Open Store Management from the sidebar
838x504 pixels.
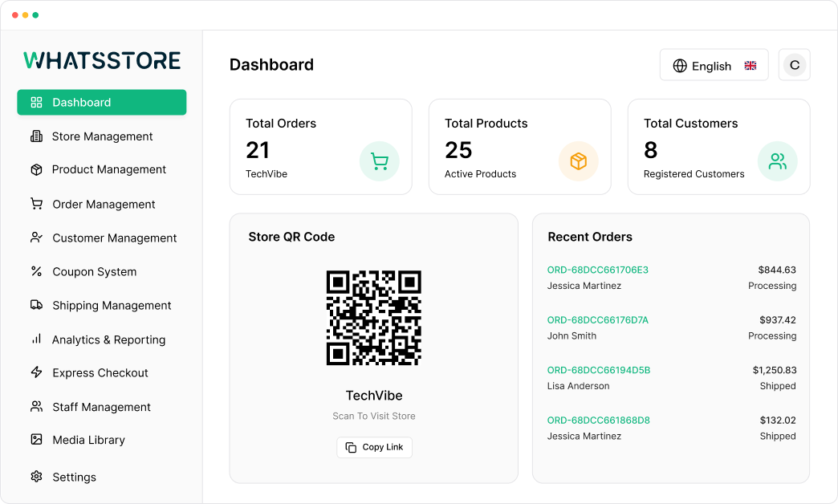click(102, 136)
